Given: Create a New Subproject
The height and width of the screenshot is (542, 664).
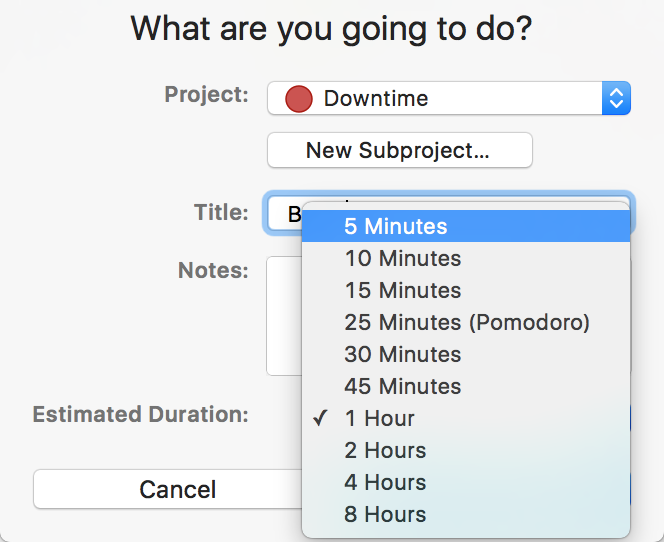Looking at the screenshot, I should tap(400, 150).
